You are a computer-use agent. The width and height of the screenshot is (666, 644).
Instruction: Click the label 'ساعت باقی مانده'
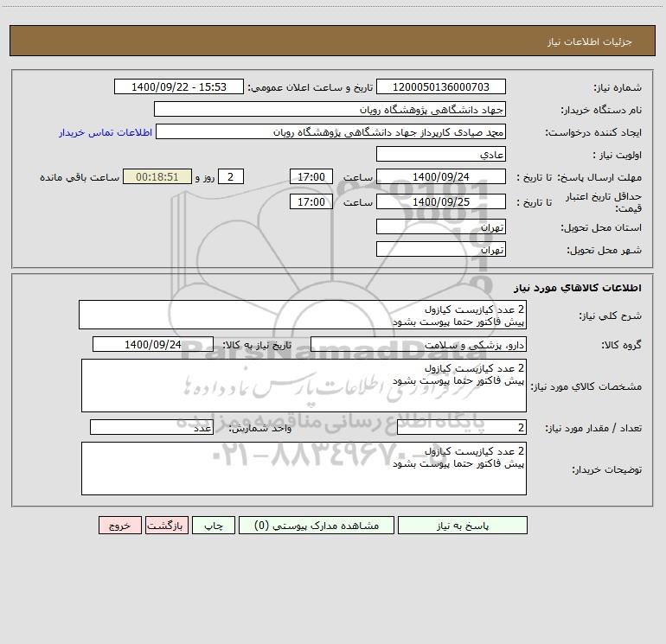point(80,177)
